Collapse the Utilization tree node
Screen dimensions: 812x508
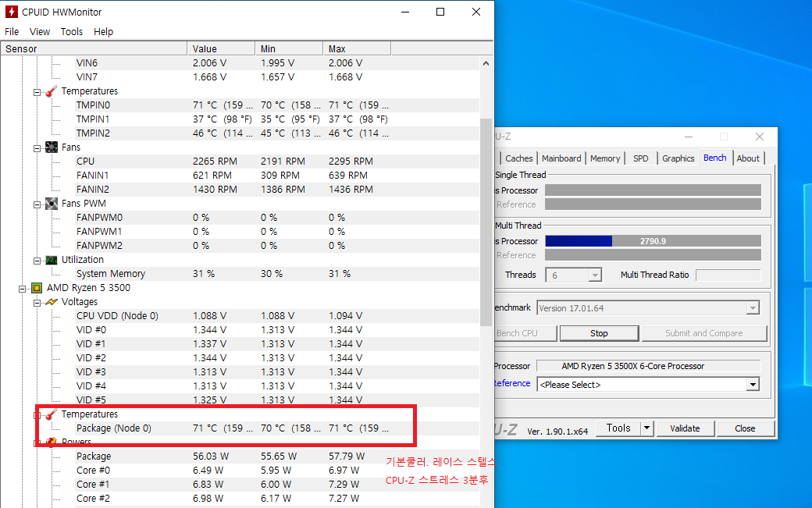pyautogui.click(x=37, y=261)
